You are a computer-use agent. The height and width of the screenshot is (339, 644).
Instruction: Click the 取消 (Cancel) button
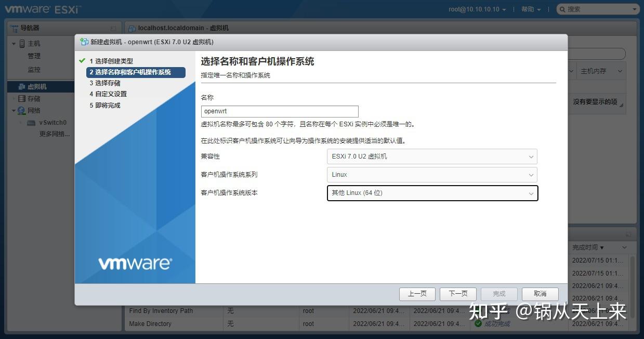540,293
